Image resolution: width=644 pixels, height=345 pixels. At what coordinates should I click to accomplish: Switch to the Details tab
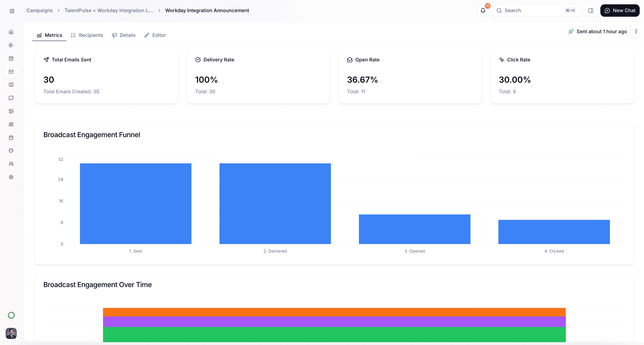[124, 35]
